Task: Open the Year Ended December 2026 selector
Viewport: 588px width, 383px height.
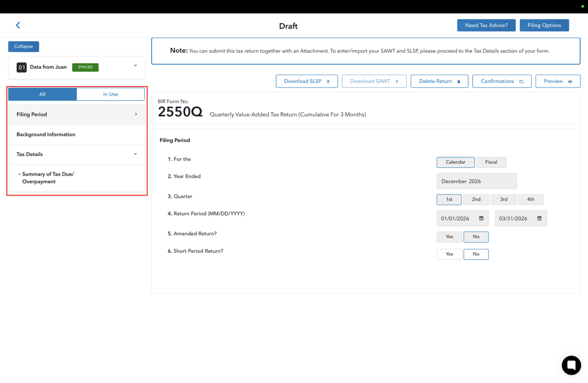Action: pos(476,181)
